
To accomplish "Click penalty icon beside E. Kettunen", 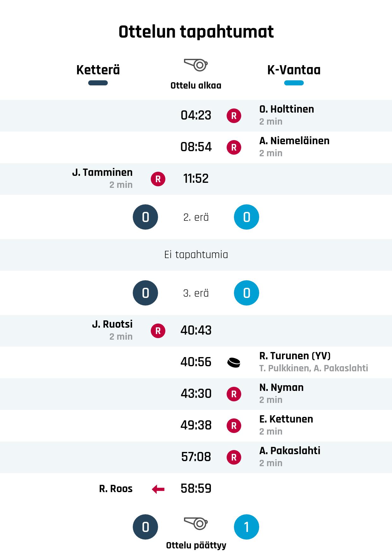I will 234,426.
